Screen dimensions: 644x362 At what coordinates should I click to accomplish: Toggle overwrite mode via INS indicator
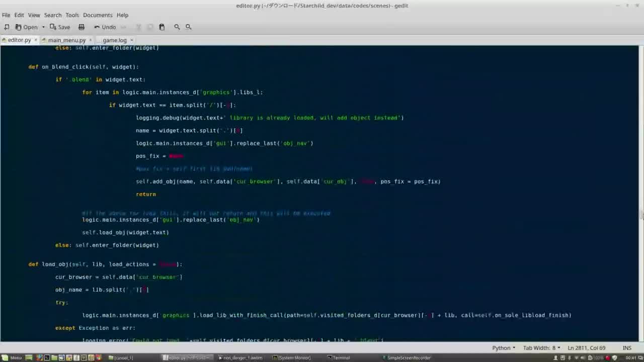point(627,347)
